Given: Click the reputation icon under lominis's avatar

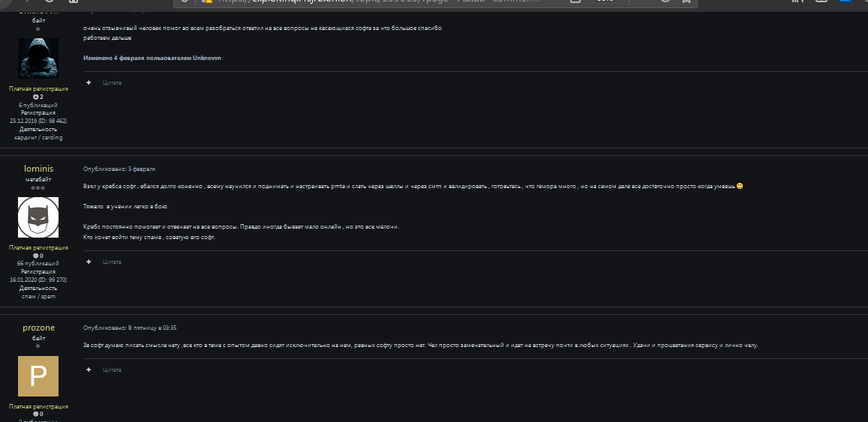Looking at the screenshot, I should (35, 256).
